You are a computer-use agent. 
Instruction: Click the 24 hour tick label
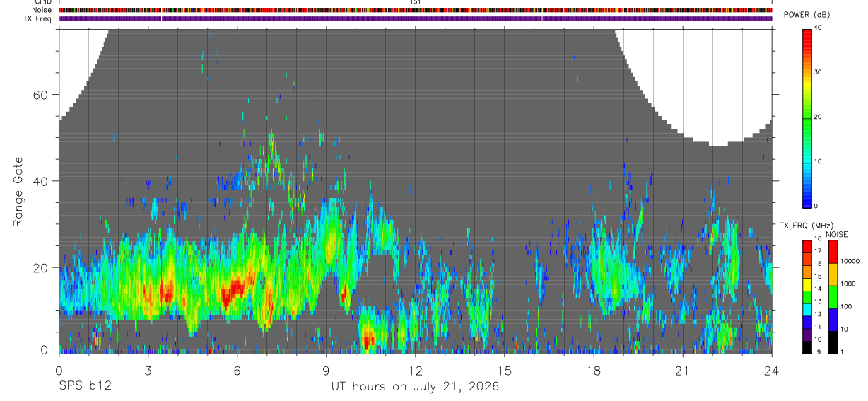pyautogui.click(x=771, y=370)
